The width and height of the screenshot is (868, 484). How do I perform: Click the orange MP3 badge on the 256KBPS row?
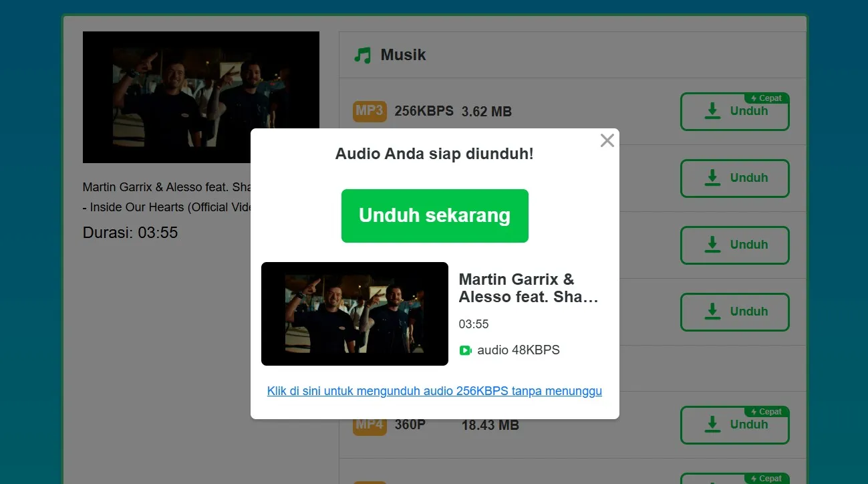point(370,111)
